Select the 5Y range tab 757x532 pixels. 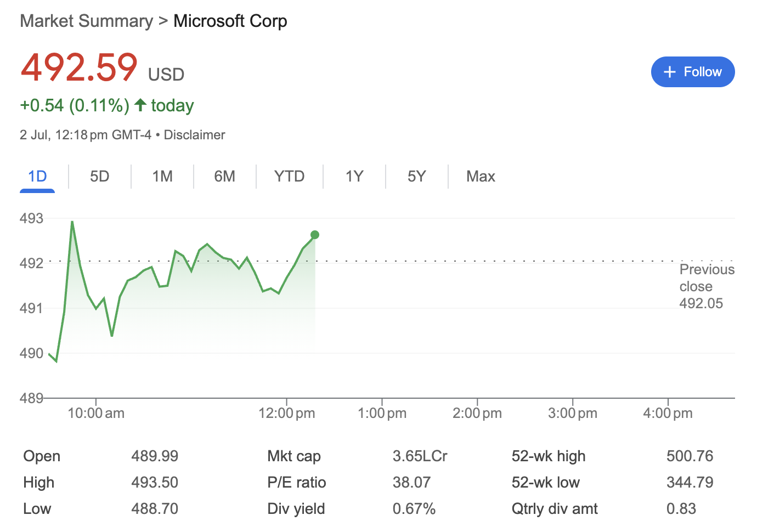[x=417, y=176]
